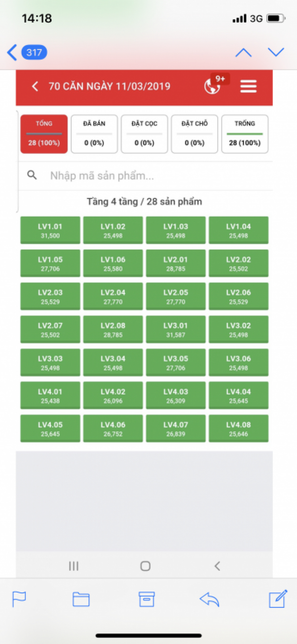Image resolution: width=297 pixels, height=644 pixels.
Task: Archive this message
Action: pyautogui.click(x=147, y=599)
